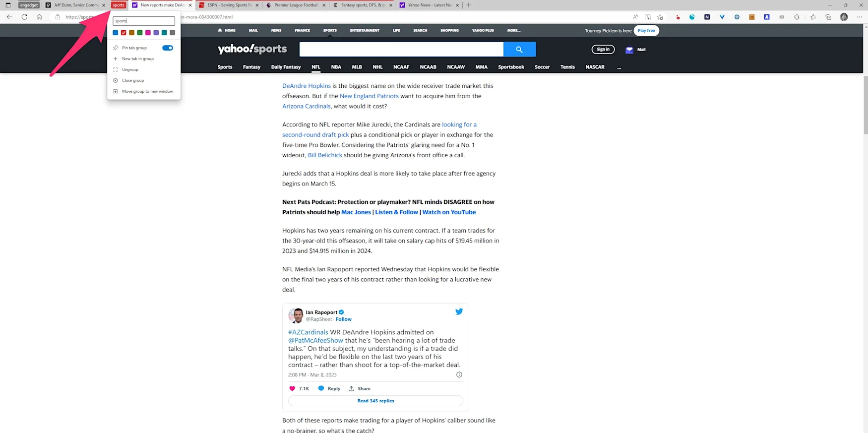Open the vertical tabs menu icon
Screen dimensions: 868x433
pyautogui.click(x=8, y=5)
